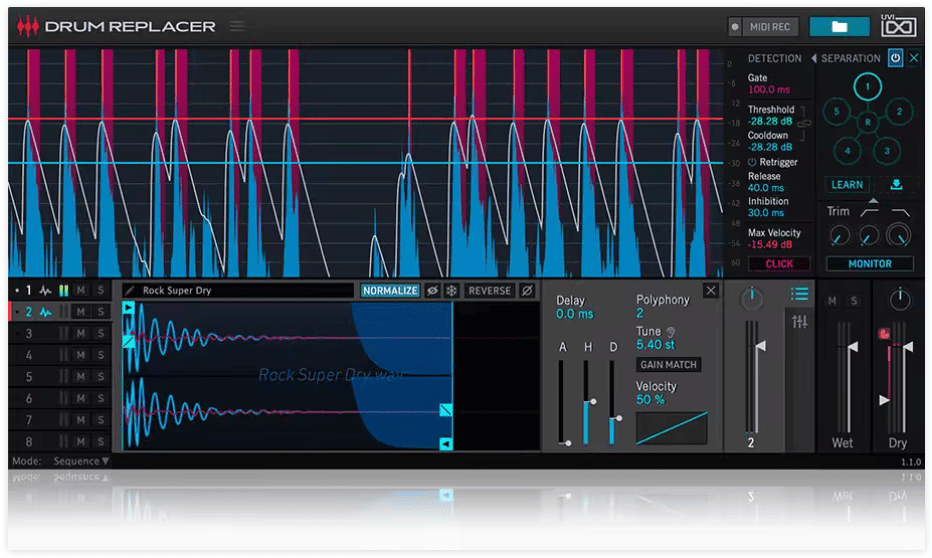Viewport: 932px width, 558px height.
Task: Select the DETECTION panel header
Action: [774, 58]
